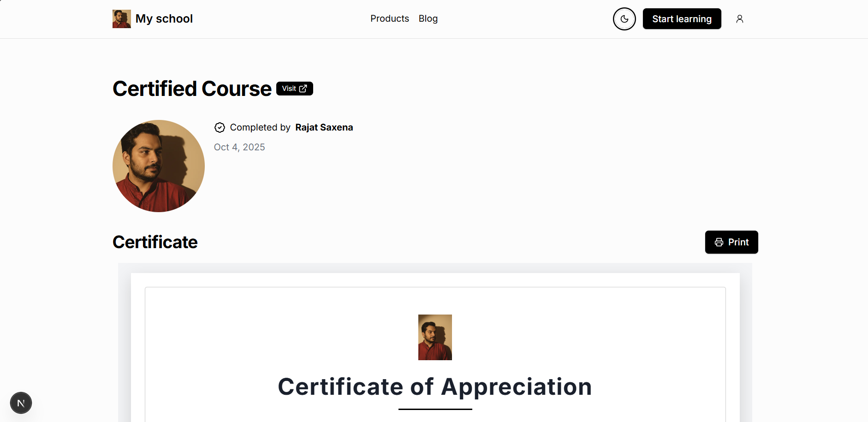Image resolution: width=868 pixels, height=422 pixels.
Task: Click the checkmark seal next to Completed by
Action: [x=220, y=127]
